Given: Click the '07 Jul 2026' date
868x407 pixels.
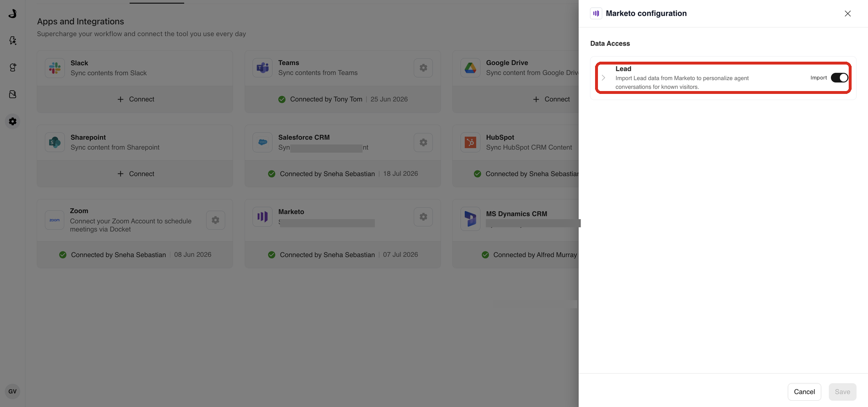Looking at the screenshot, I should [401, 255].
